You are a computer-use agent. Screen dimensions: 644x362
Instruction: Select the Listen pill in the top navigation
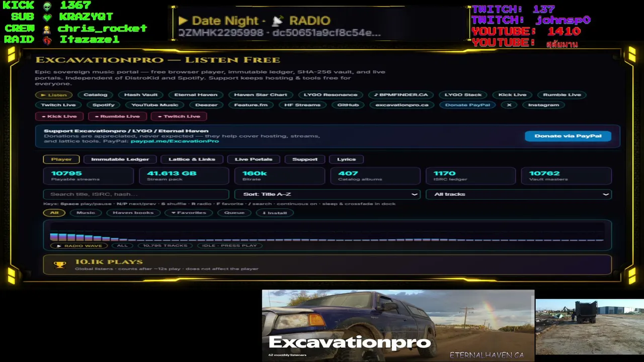tap(54, 95)
